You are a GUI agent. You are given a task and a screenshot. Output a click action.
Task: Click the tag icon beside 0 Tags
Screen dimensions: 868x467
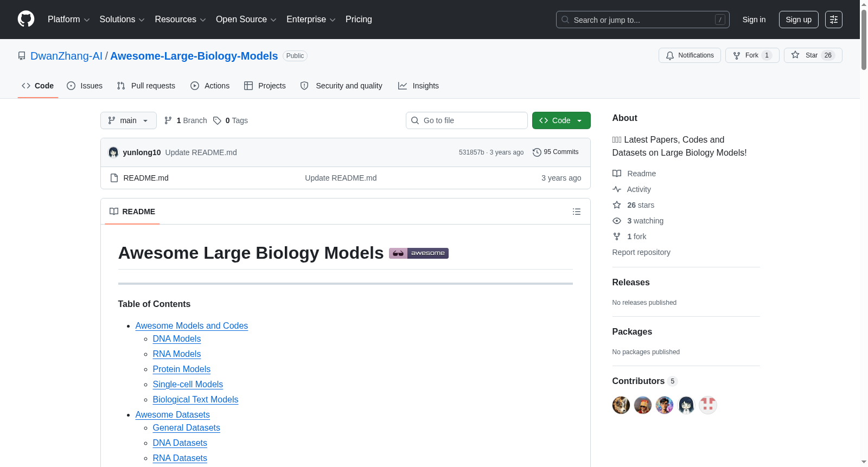click(217, 120)
